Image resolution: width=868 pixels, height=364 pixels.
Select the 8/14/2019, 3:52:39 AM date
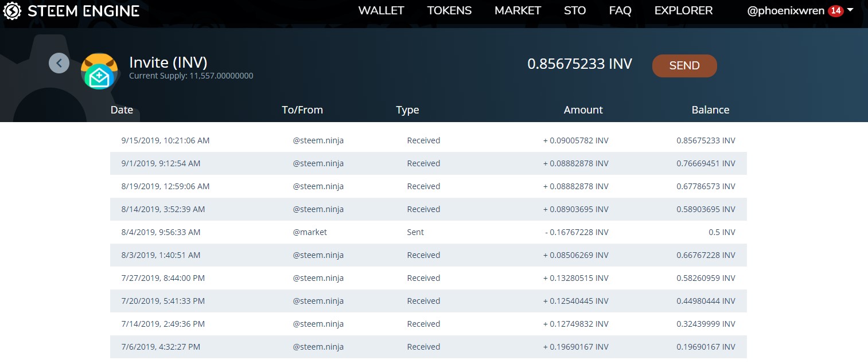[x=163, y=209]
